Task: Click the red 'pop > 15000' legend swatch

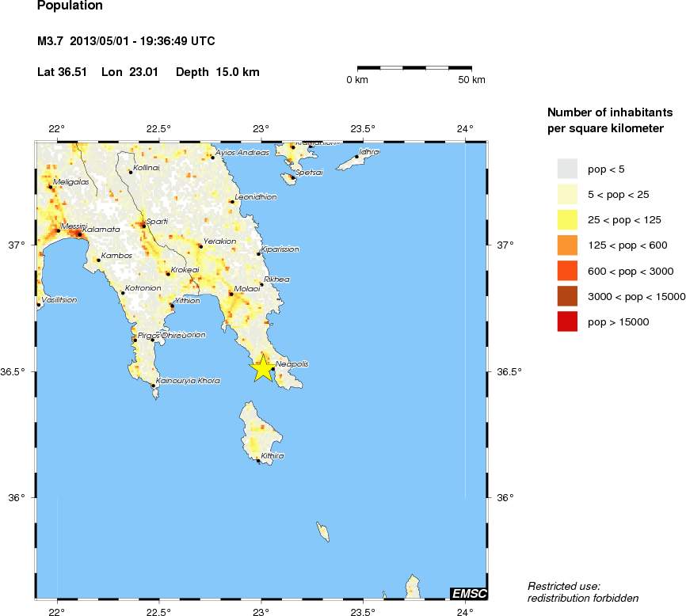Action: point(567,322)
